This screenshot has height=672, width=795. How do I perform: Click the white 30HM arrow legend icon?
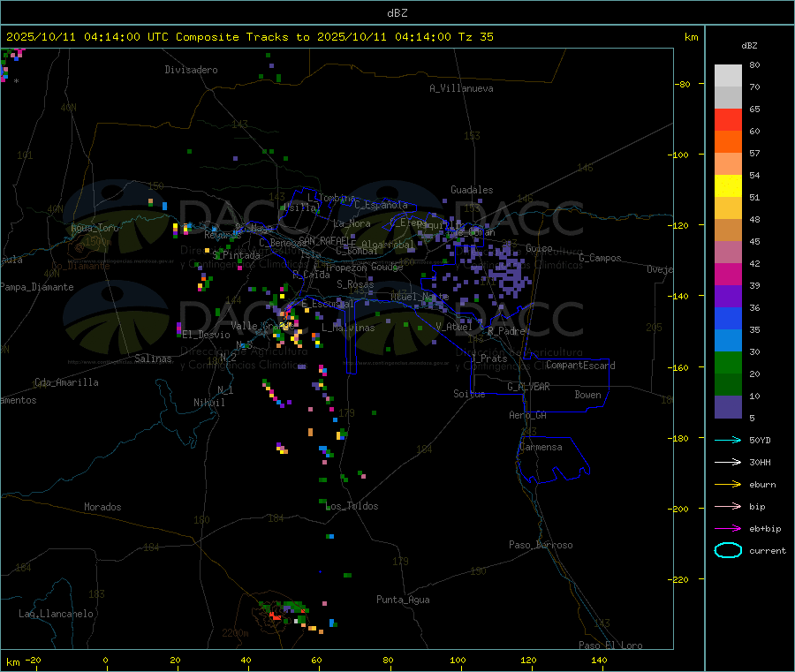tap(727, 462)
